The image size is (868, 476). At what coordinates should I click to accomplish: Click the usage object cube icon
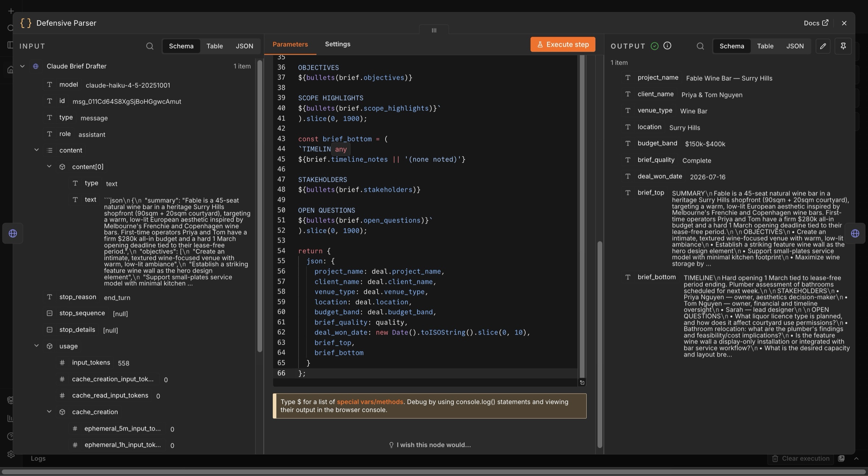(50, 346)
